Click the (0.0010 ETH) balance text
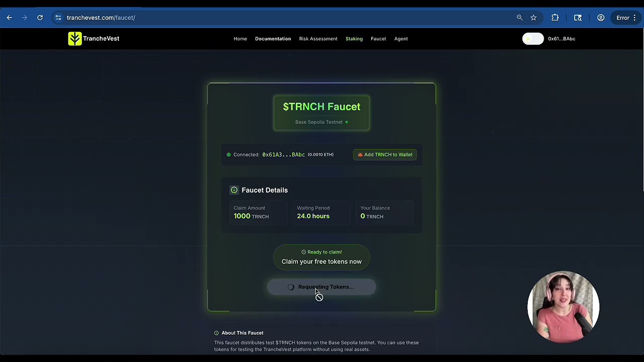The height and width of the screenshot is (362, 644). 320,155
